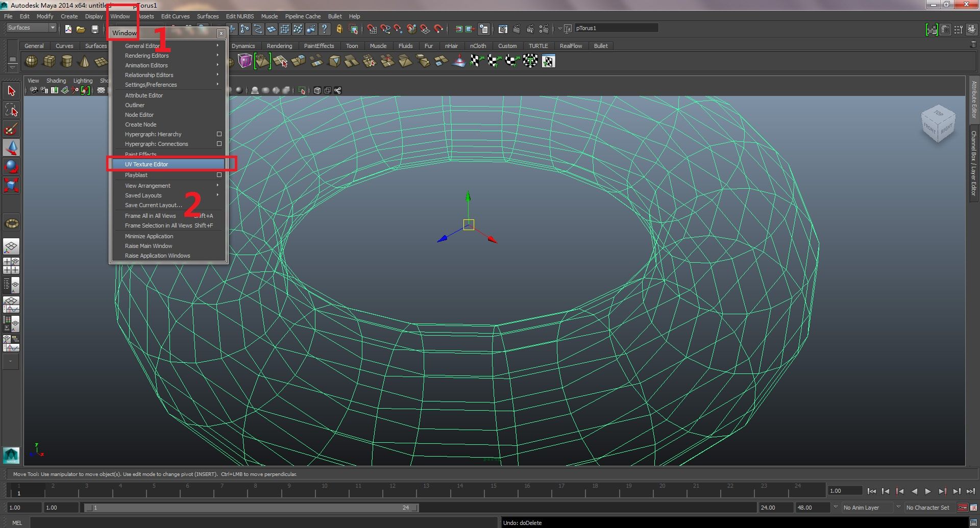Image resolution: width=980 pixels, height=528 pixels.
Task: Create a polygon cone from shelf
Action: pyautogui.click(x=84, y=62)
